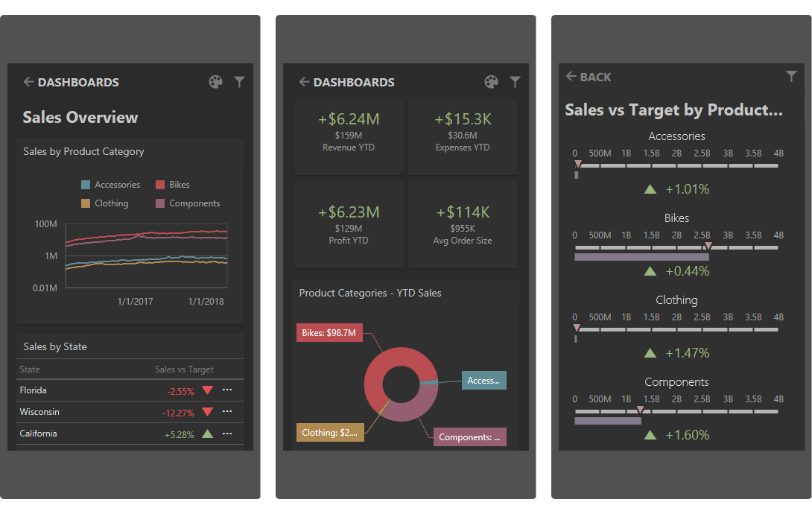This screenshot has height=514, width=812.
Task: Toggle Clothing series in chart legend
Action: click(105, 203)
